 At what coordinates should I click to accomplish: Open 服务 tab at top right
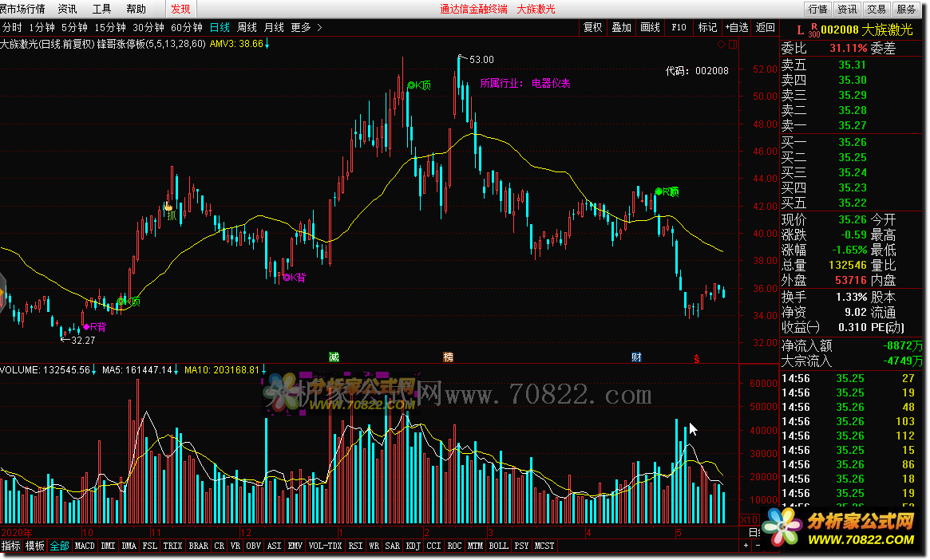click(x=906, y=9)
